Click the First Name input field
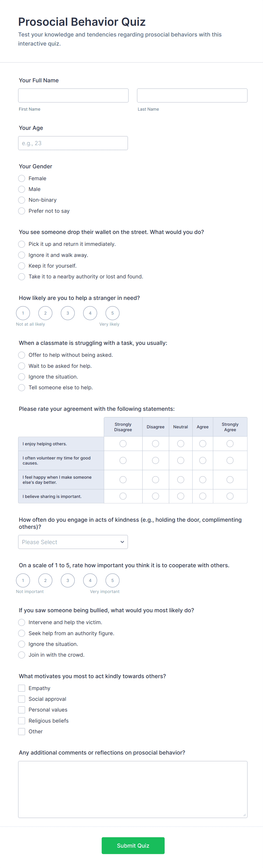The height and width of the screenshot is (868, 263). coord(73,95)
